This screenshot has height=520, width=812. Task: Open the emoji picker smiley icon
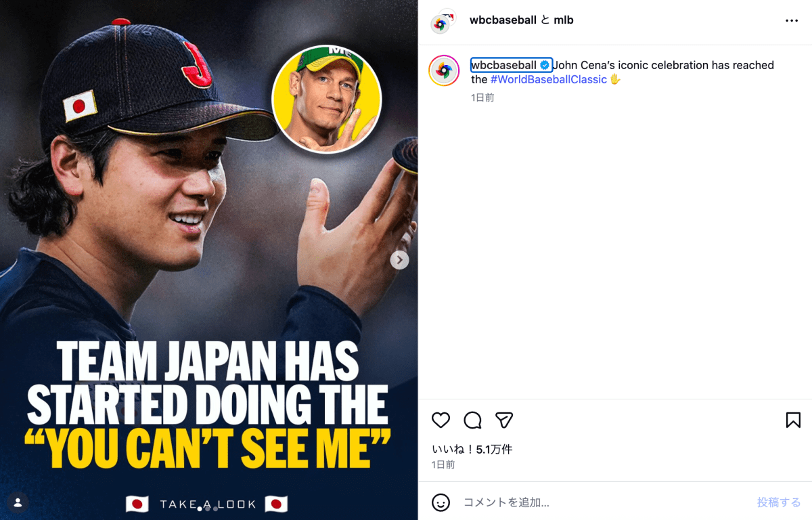[x=441, y=502]
